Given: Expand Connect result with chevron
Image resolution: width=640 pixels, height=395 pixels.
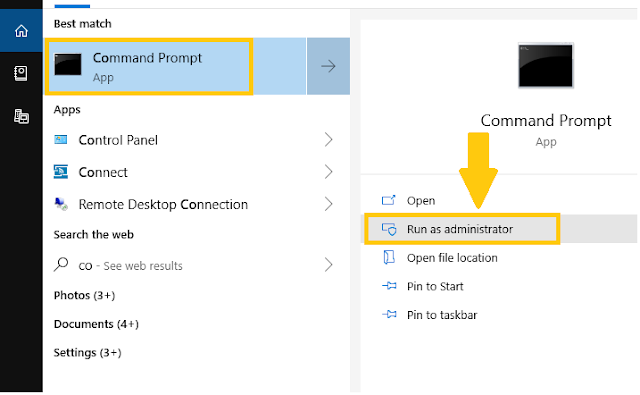Looking at the screenshot, I should pyautogui.click(x=329, y=172).
